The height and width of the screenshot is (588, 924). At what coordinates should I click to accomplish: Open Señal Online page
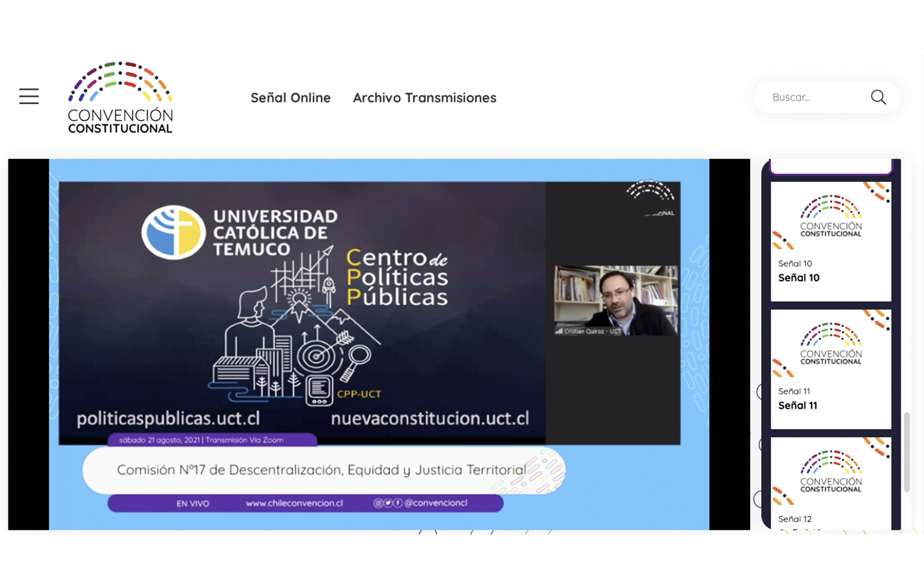click(290, 98)
